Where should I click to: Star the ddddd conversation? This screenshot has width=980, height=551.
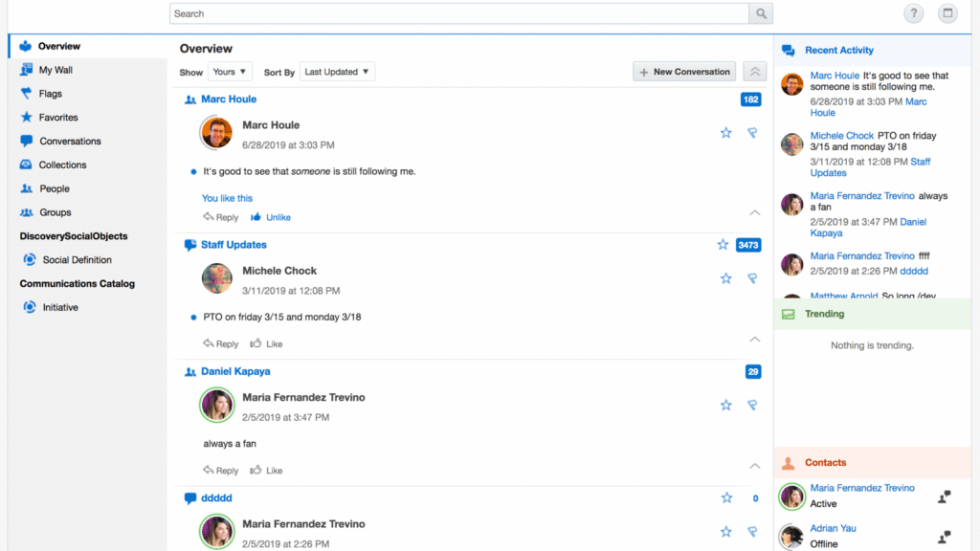[726, 497]
